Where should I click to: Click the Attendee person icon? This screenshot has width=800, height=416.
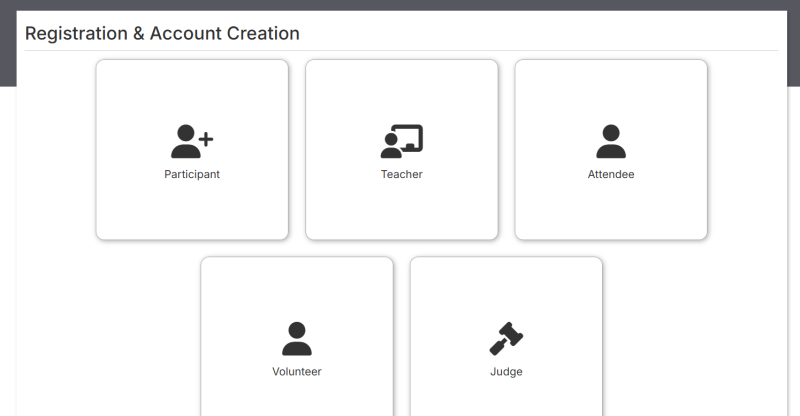click(x=611, y=141)
